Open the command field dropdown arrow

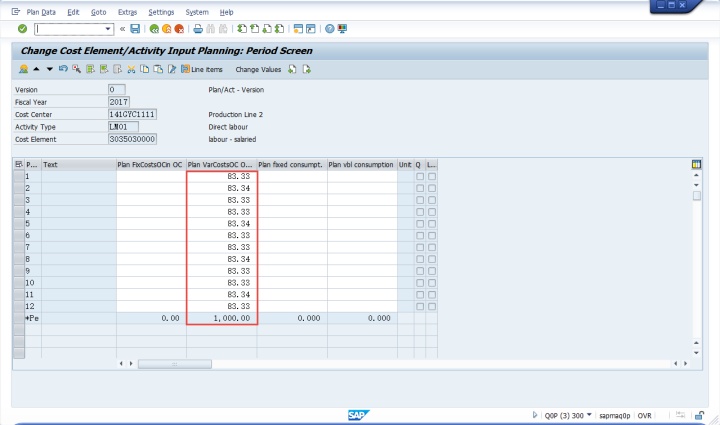tap(108, 29)
